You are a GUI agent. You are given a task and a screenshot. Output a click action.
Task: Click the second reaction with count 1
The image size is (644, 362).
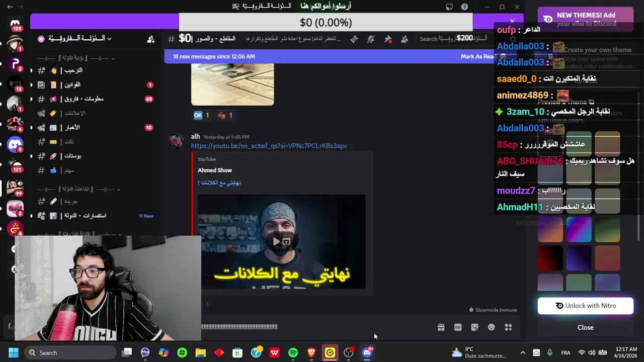point(225,115)
